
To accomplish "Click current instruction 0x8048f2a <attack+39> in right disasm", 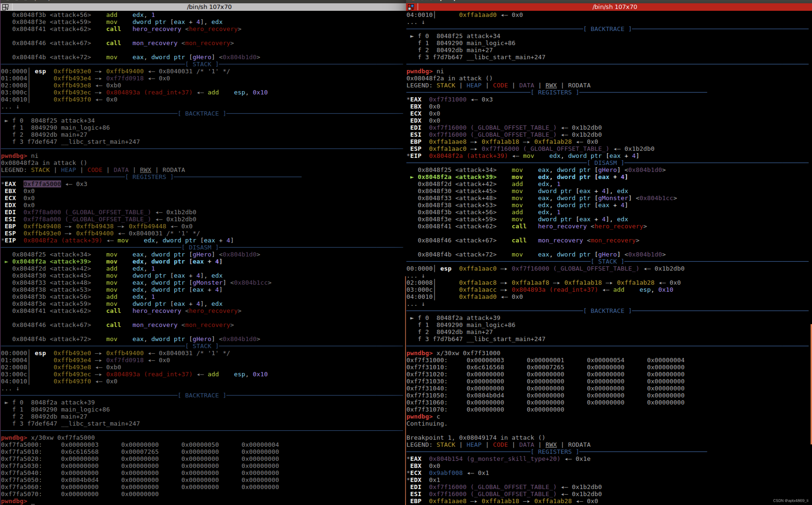I will [519, 177].
